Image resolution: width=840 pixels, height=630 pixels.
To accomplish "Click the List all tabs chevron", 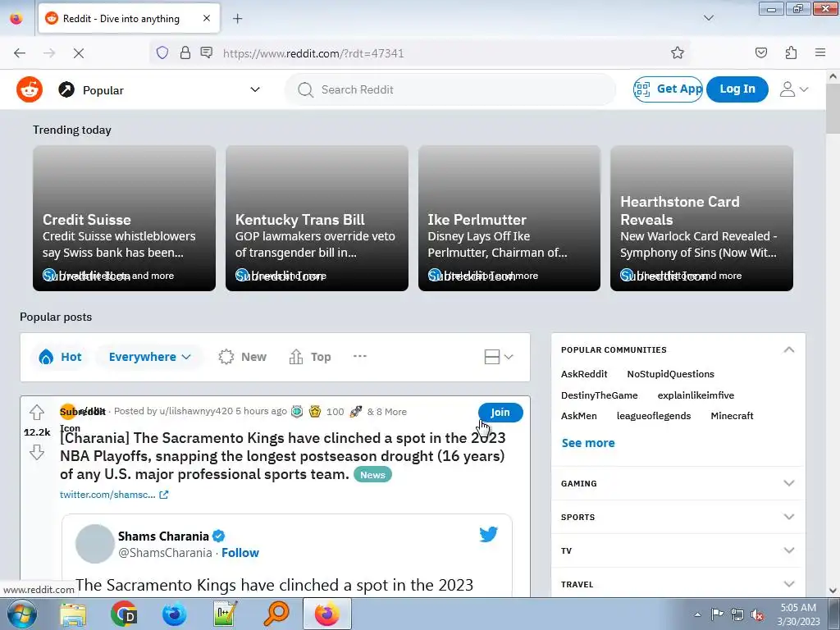I will pos(708,18).
